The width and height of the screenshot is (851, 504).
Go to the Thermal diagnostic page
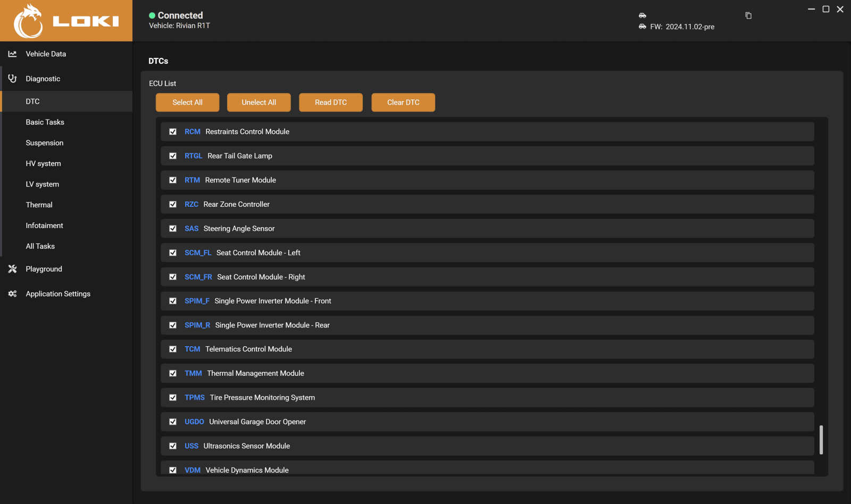tap(39, 205)
